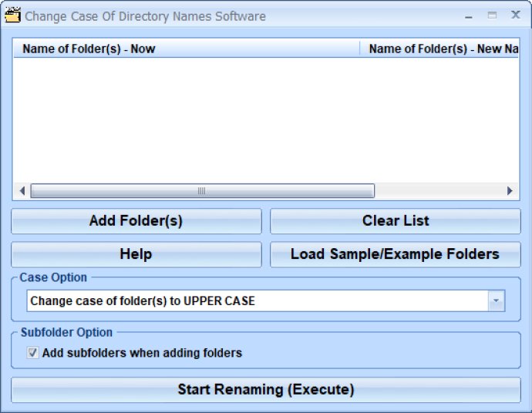Click the 'Name of Folder(s) - New Na' column header
This screenshot has height=413, width=532.
[x=439, y=49]
